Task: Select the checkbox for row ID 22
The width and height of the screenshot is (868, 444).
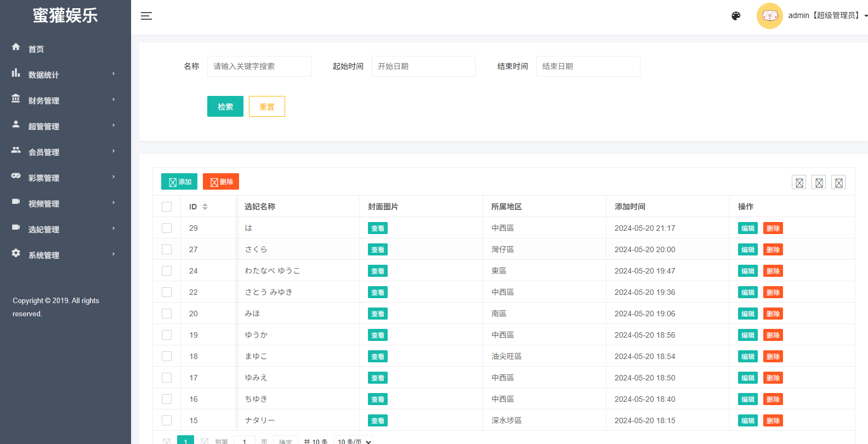Action: click(x=167, y=292)
